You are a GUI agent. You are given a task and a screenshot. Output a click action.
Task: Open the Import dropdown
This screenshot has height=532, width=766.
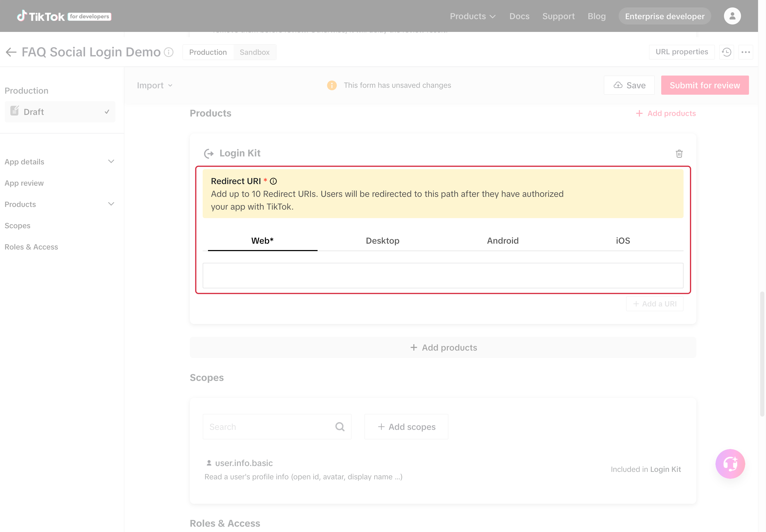tap(155, 85)
